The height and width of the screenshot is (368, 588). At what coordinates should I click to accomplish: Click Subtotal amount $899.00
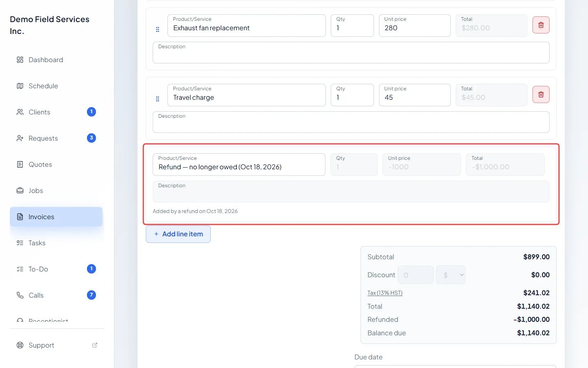click(537, 257)
